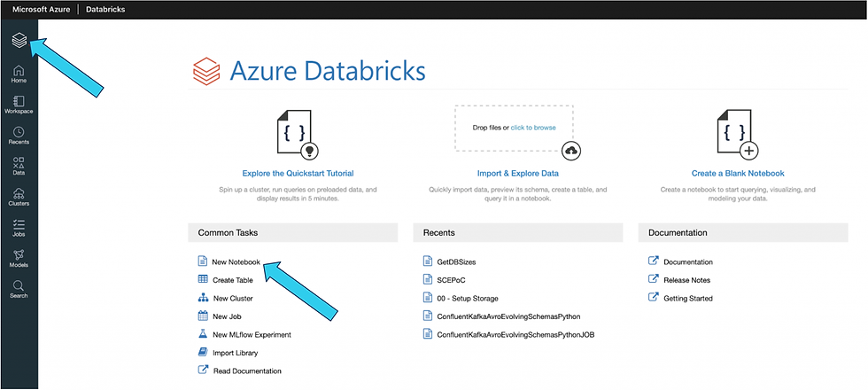Screen dimensions: 868x390
Task: Click the Read Documentation external-link icon
Action: tap(203, 370)
